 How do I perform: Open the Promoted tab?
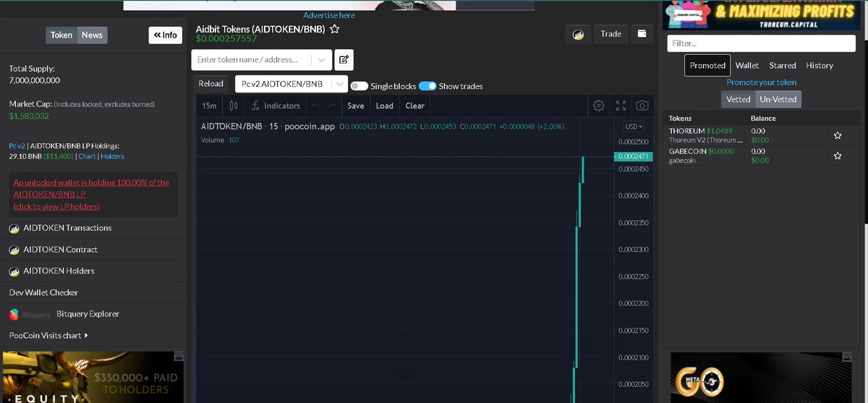click(x=707, y=65)
